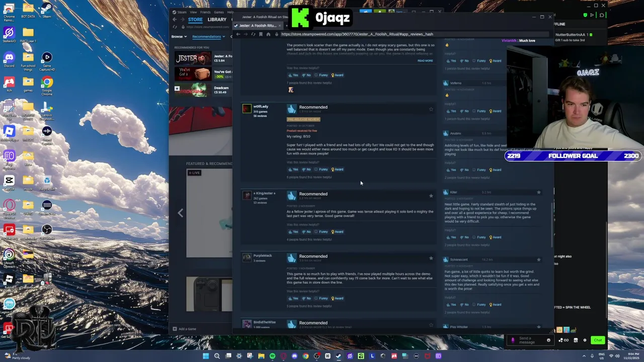Open the Steam desktop shortcut
The height and width of the screenshot is (362, 644).
coord(47,10)
